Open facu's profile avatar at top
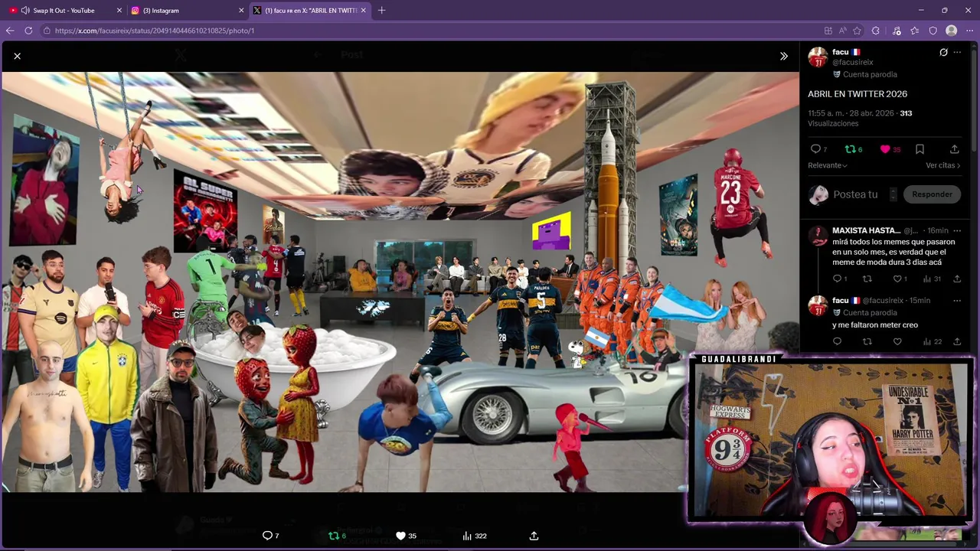The width and height of the screenshot is (980, 551). click(818, 57)
